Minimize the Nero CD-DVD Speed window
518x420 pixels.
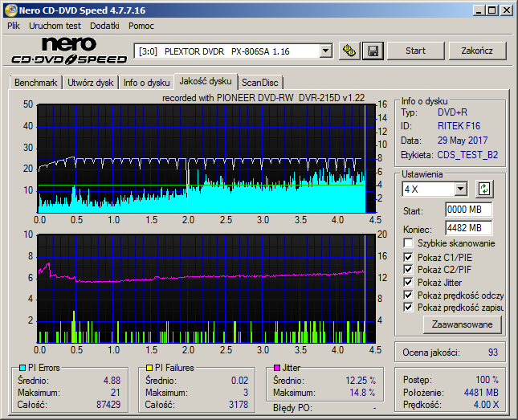[x=479, y=10]
